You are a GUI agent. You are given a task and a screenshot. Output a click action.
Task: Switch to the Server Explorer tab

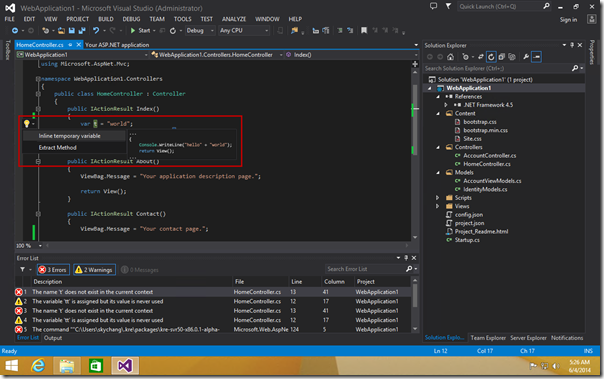[528, 338]
